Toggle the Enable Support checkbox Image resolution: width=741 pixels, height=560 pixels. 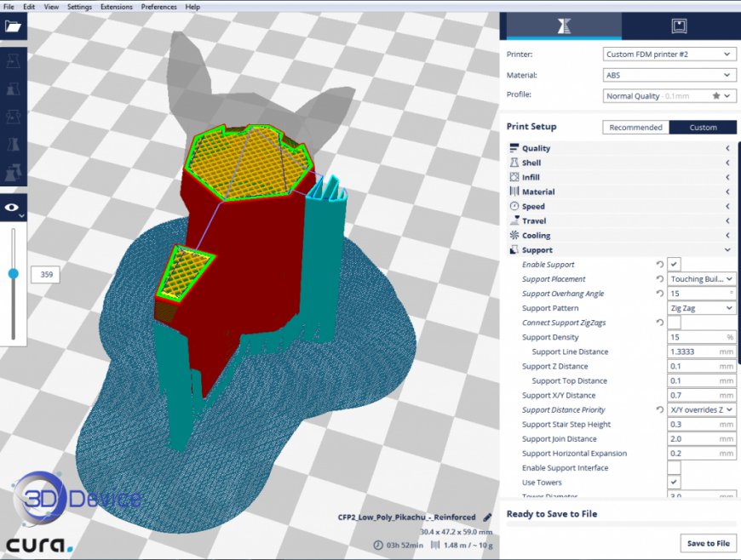click(x=674, y=265)
